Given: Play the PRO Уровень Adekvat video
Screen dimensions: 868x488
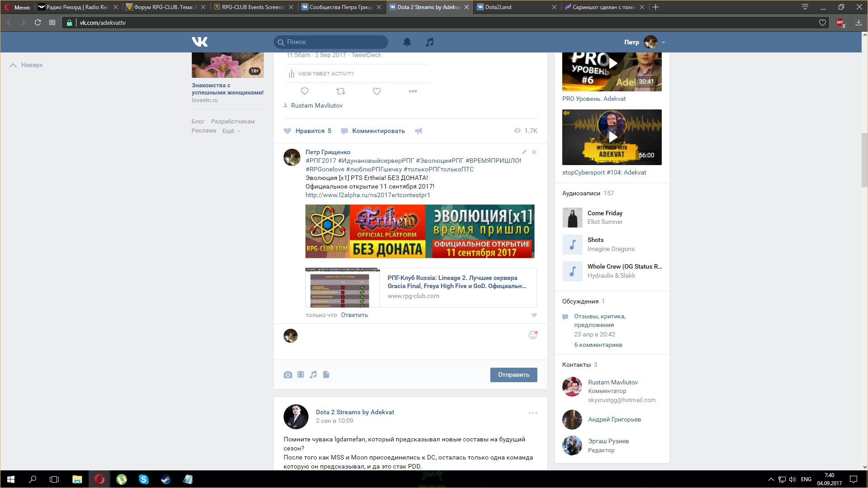Looking at the screenshot, I should (x=612, y=71).
